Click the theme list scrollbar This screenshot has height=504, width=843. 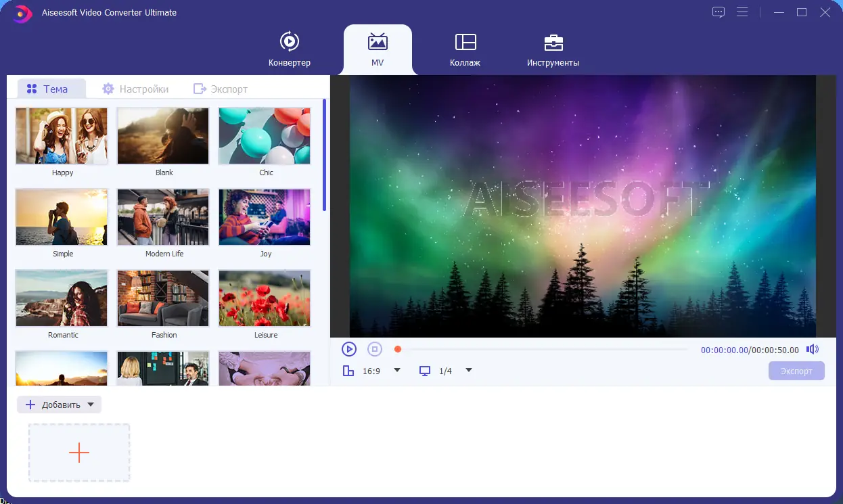point(325,155)
